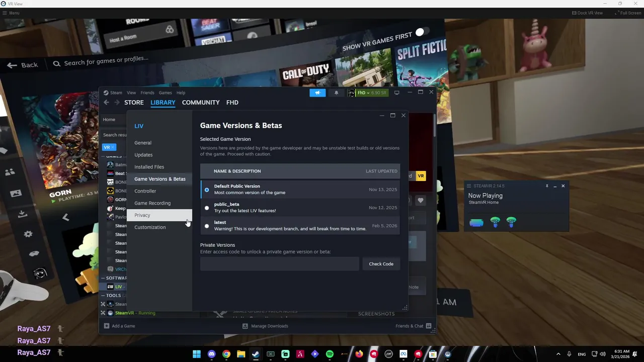This screenshot has height=362, width=644.
Task: Click the Add a Game plus icon
Action: point(106,326)
